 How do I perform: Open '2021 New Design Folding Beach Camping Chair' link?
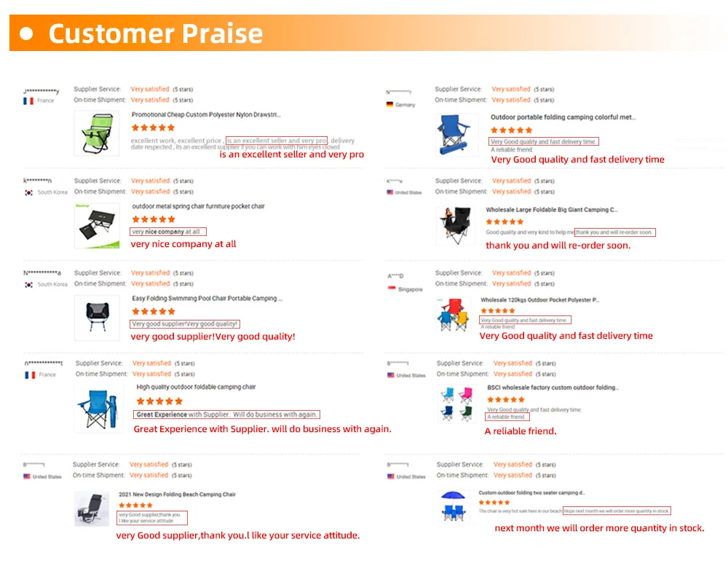point(177,495)
